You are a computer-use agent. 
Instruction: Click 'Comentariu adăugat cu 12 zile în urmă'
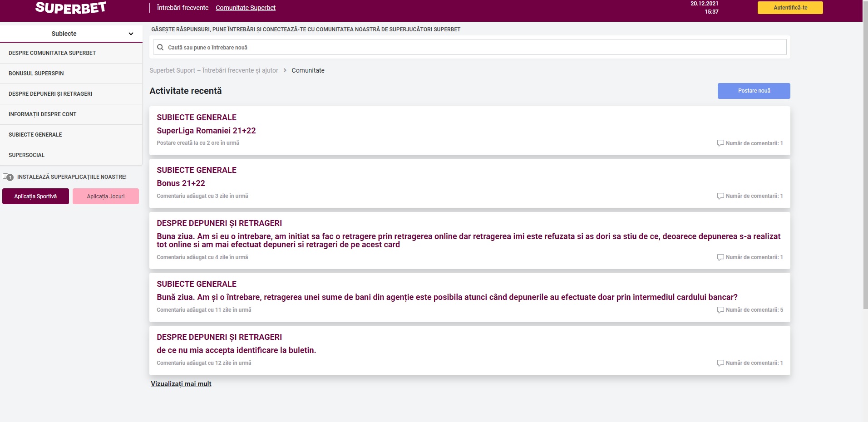(204, 363)
